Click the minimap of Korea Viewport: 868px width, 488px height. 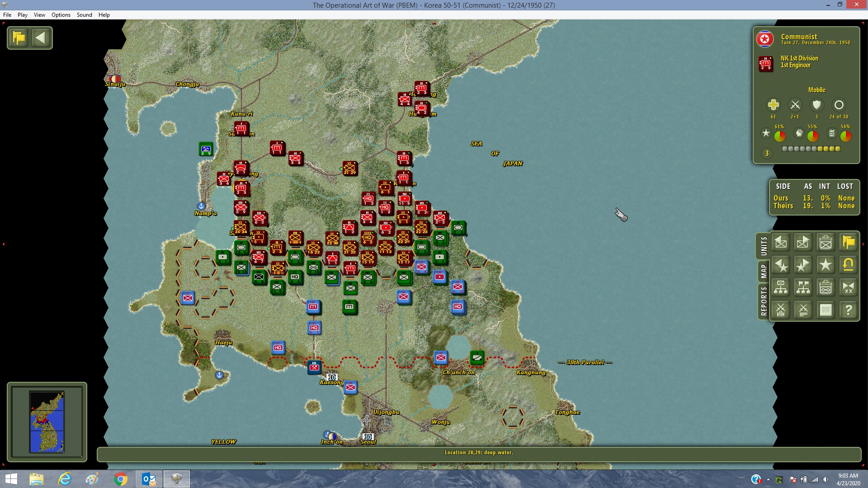(x=47, y=422)
